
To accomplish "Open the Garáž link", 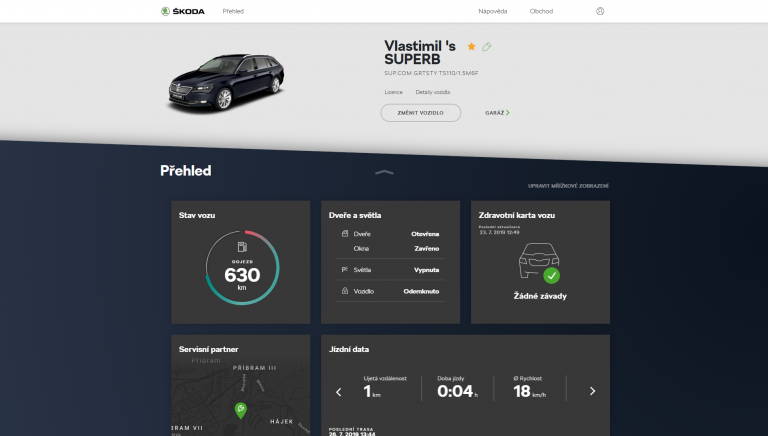I will point(497,113).
